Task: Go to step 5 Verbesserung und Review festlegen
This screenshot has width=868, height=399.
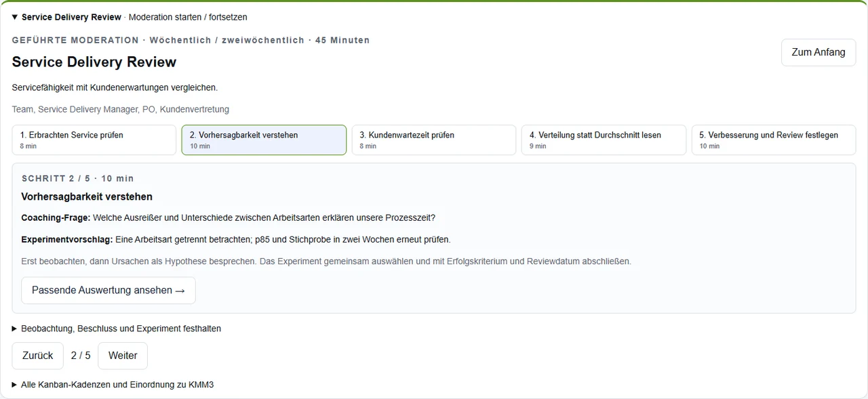Action: coord(774,140)
